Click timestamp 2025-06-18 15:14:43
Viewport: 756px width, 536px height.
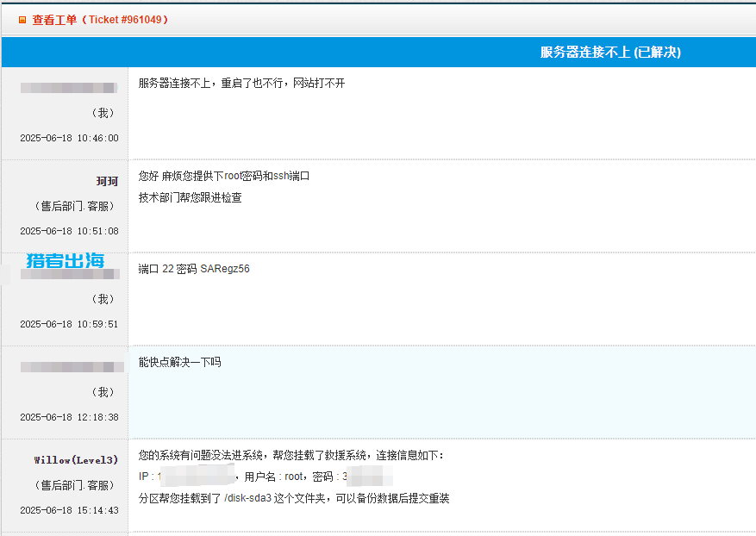coord(69,510)
